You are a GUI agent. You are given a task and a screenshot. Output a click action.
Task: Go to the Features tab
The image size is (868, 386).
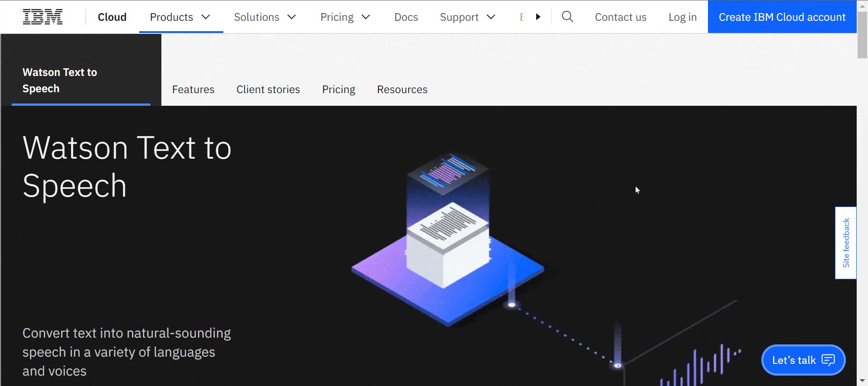[x=193, y=89]
